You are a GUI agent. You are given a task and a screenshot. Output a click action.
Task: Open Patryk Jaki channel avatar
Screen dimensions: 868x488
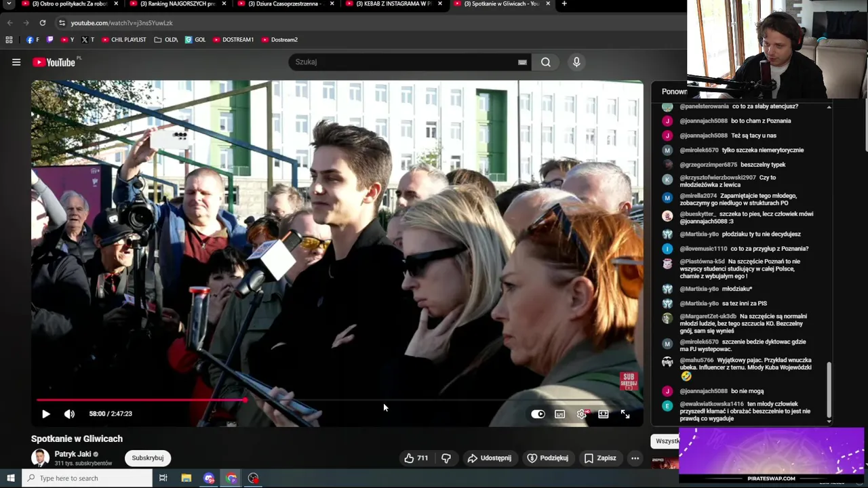point(40,458)
